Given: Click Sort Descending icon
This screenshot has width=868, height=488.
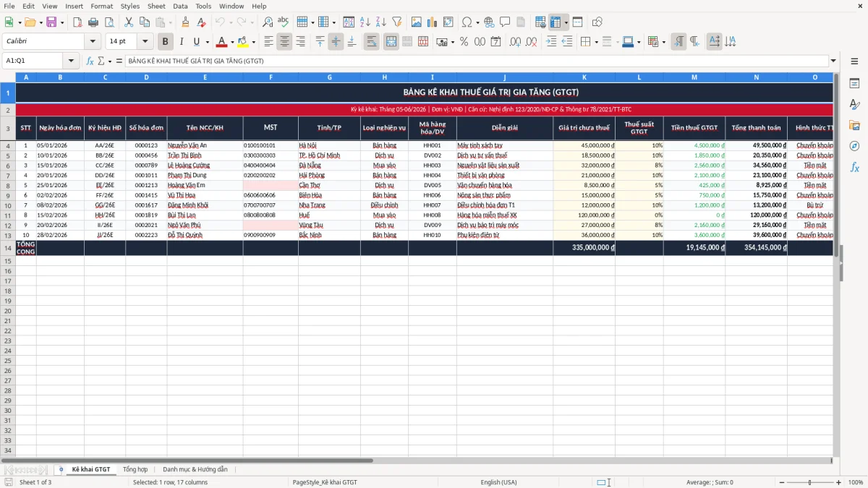Looking at the screenshot, I should pyautogui.click(x=380, y=22).
